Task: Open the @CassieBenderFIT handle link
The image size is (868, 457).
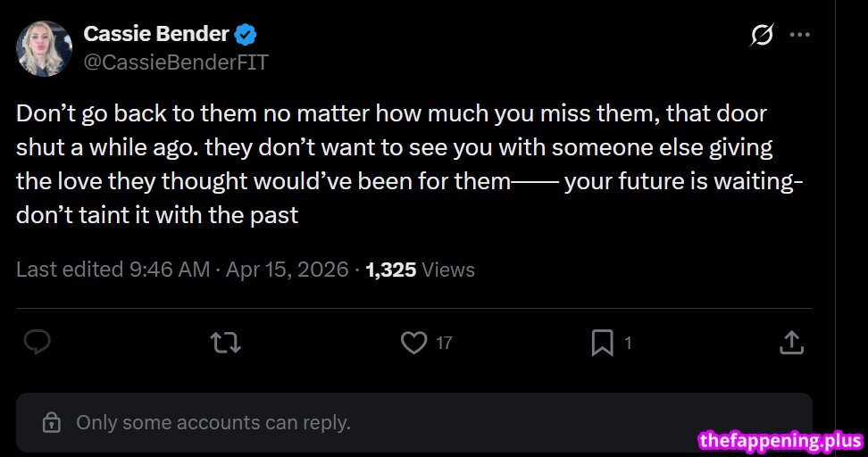Action: [x=175, y=62]
